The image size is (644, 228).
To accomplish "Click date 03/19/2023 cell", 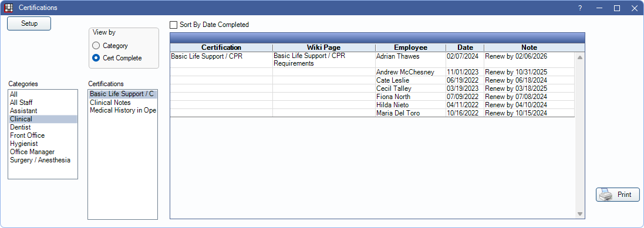I will tap(465, 89).
